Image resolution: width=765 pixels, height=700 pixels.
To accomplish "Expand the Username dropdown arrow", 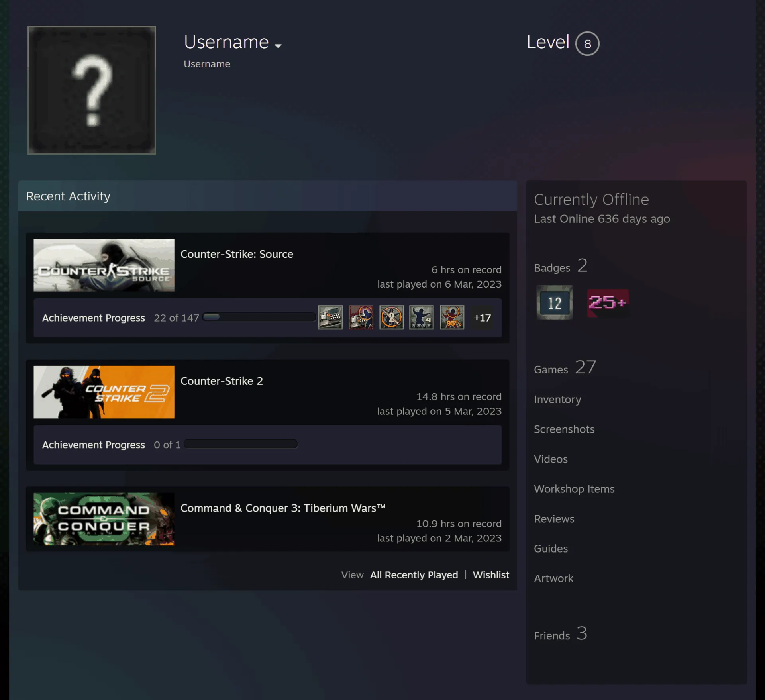I will pyautogui.click(x=278, y=46).
